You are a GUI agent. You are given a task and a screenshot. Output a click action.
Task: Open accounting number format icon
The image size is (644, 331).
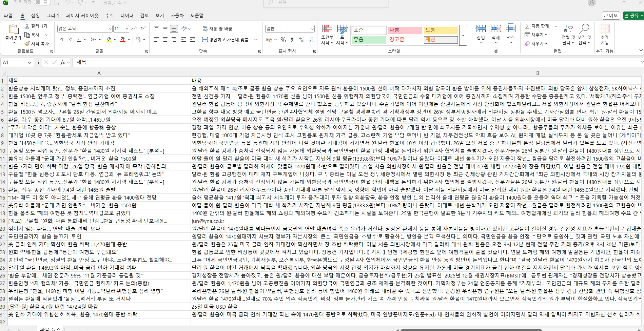click(269, 40)
